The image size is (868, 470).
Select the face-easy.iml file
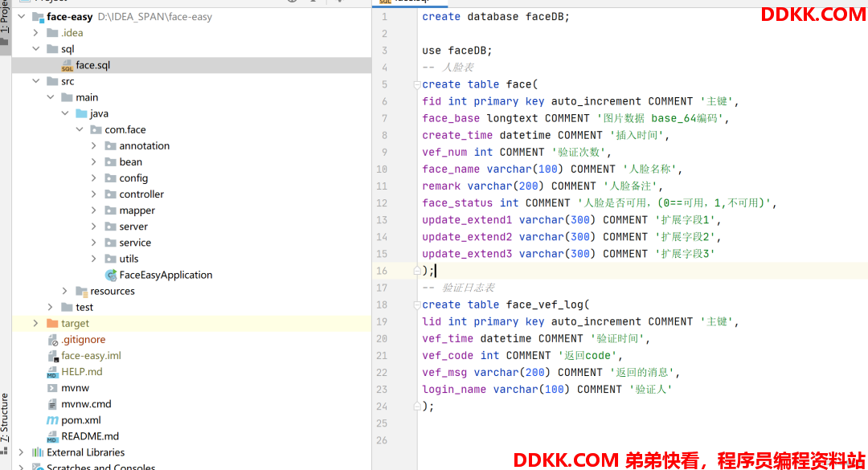91,355
